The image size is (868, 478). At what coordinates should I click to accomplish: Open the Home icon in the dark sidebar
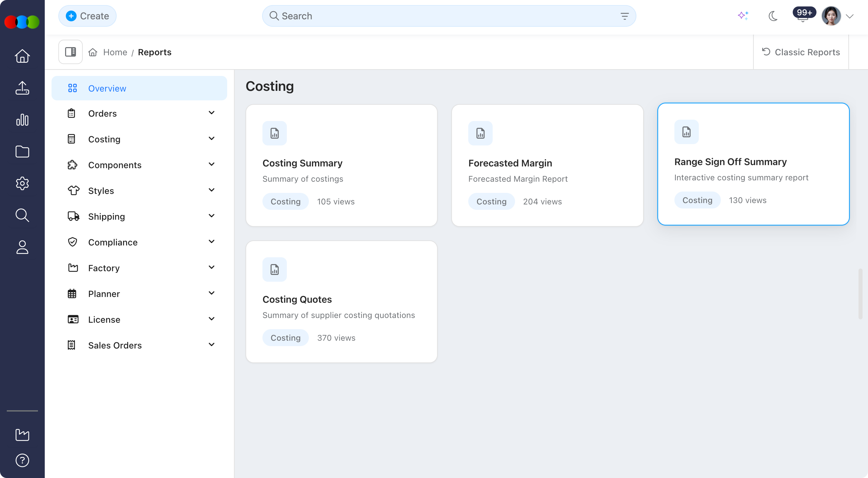coord(22,56)
